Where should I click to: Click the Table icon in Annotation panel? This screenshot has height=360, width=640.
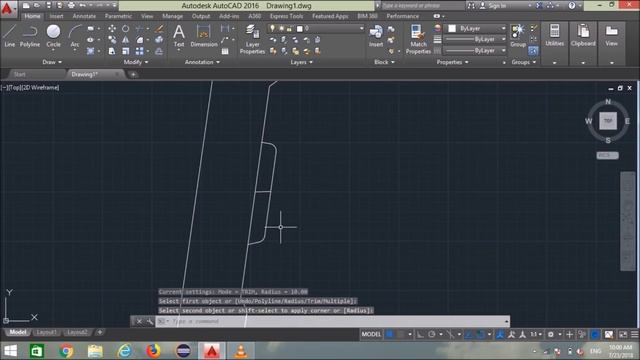coord(225,51)
